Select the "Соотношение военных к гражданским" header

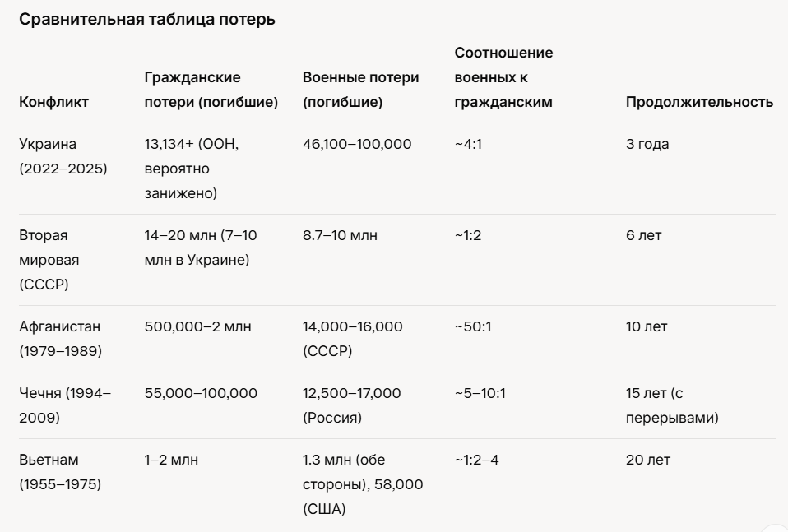click(x=503, y=77)
